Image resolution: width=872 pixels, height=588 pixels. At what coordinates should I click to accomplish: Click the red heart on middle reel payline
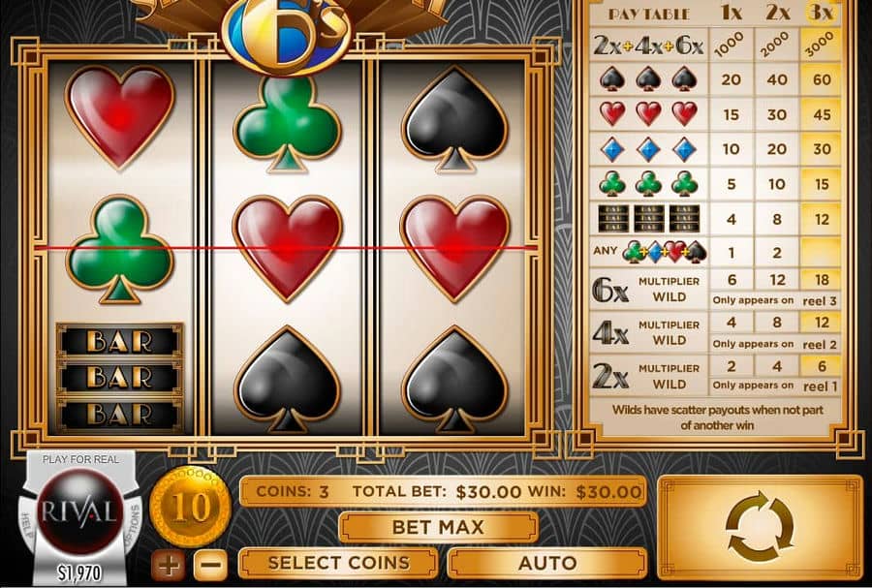[287, 248]
